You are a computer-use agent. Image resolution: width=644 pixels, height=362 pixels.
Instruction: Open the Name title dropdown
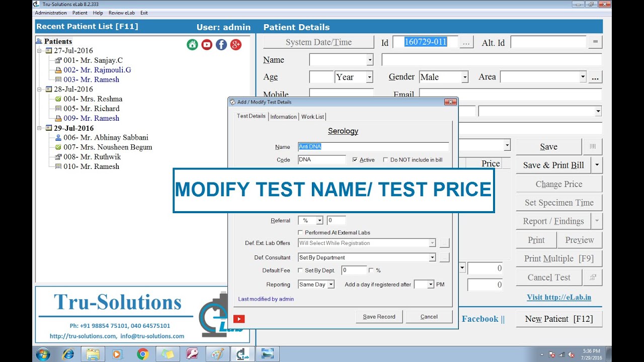click(370, 60)
